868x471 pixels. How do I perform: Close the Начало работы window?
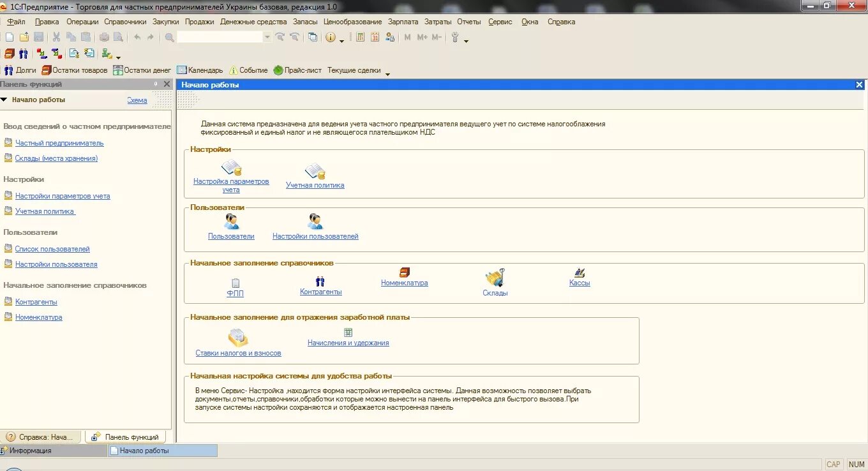(859, 85)
